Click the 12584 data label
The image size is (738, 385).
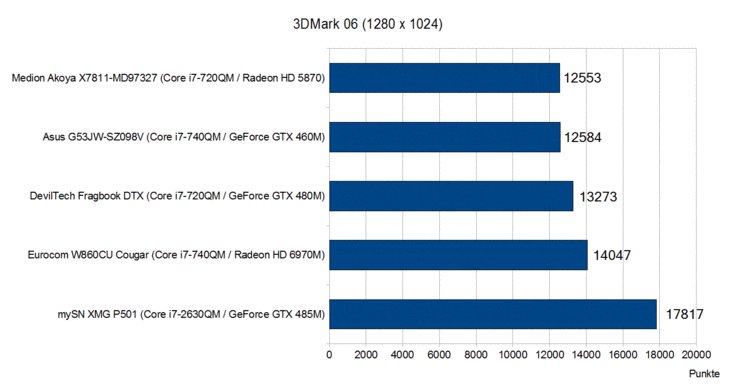pyautogui.click(x=583, y=137)
